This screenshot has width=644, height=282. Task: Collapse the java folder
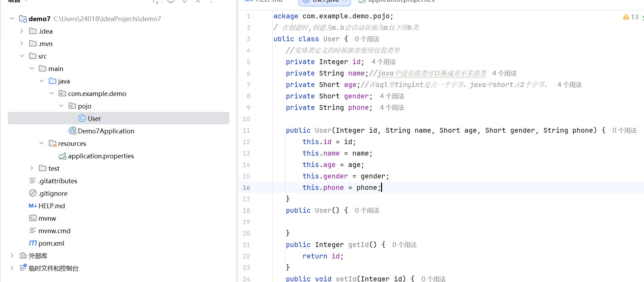pos(42,81)
